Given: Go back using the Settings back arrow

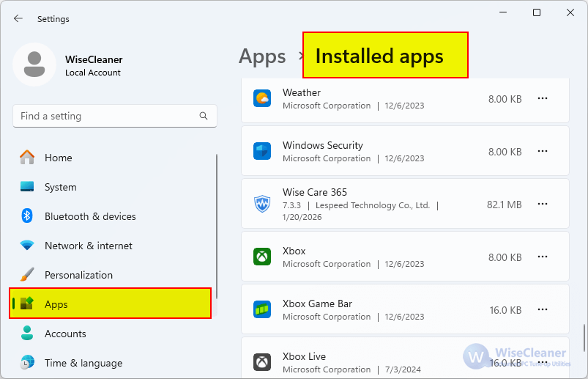Looking at the screenshot, I should point(18,18).
